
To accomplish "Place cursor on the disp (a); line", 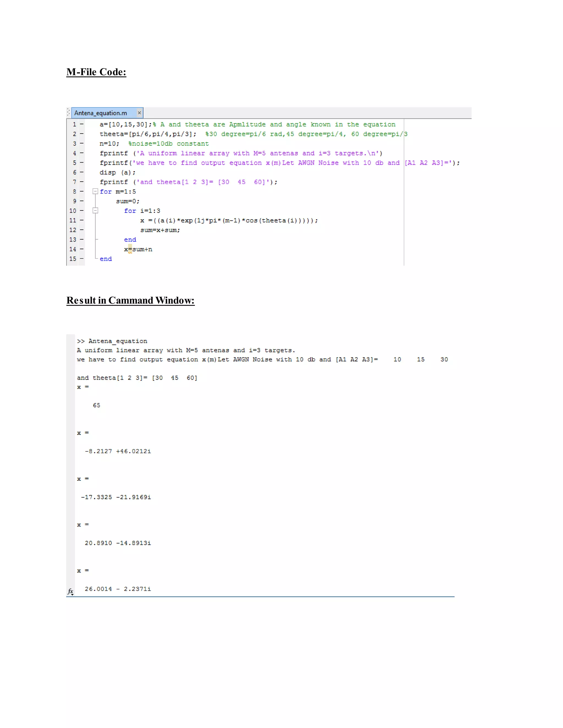I will 117,172.
